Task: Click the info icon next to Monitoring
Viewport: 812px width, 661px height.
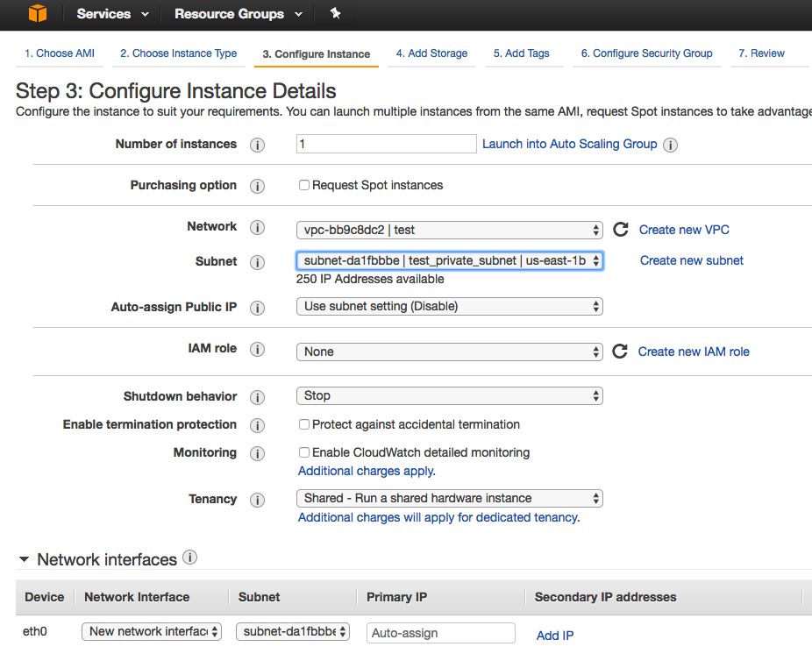Action: pyautogui.click(x=257, y=453)
